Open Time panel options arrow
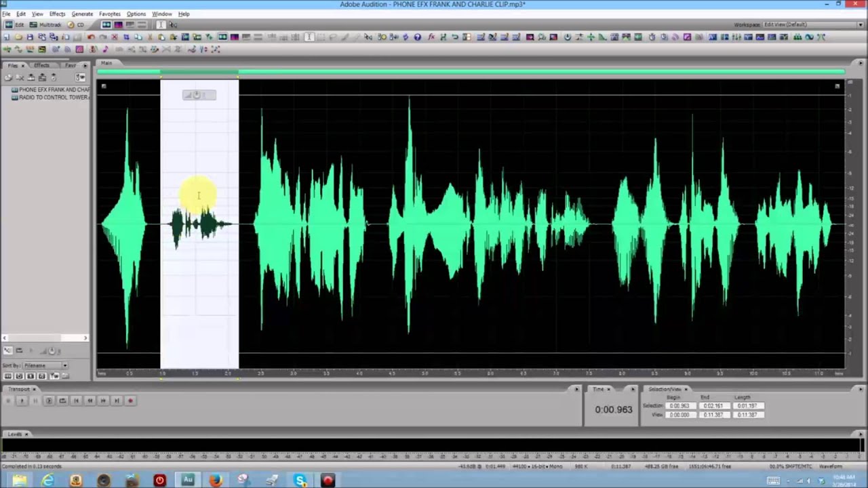The height and width of the screenshot is (488, 868). coord(633,389)
